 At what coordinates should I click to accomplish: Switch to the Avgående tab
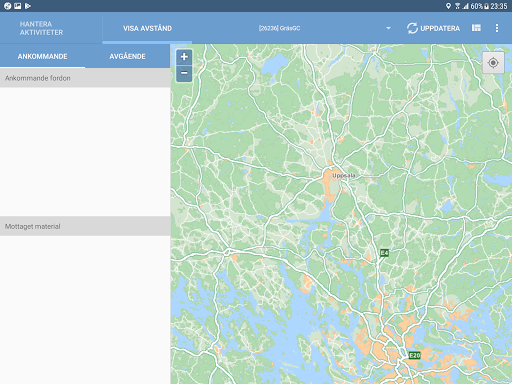coord(127,56)
